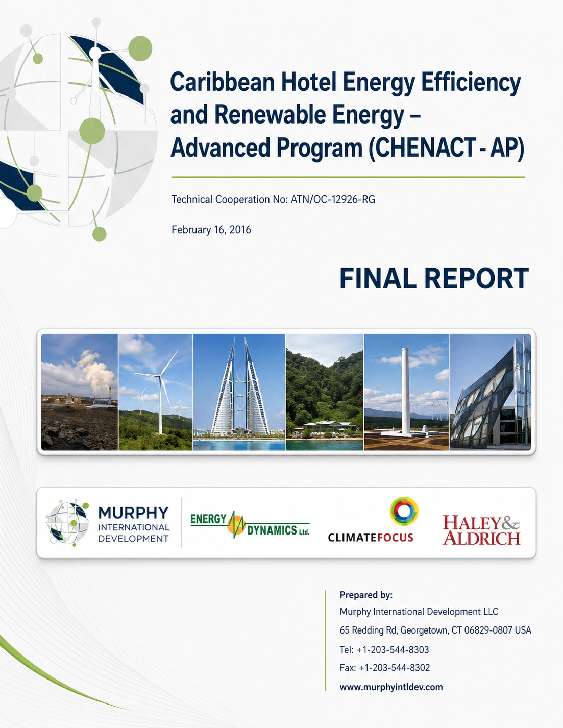Click the address '65 Redding Rd, Georgetown' line

coord(435,630)
